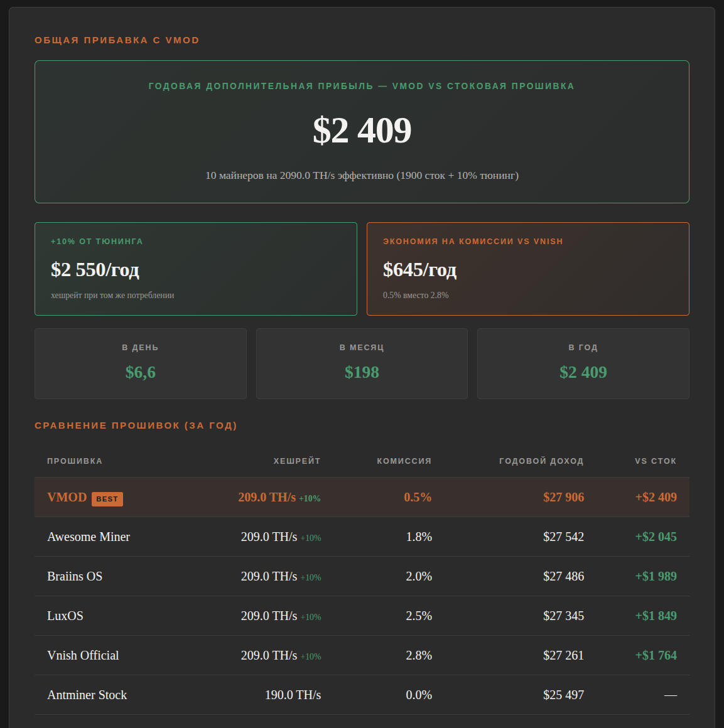Viewport: 724px width, 728px height.
Task: Click the 'В год' card label
Action: (583, 347)
